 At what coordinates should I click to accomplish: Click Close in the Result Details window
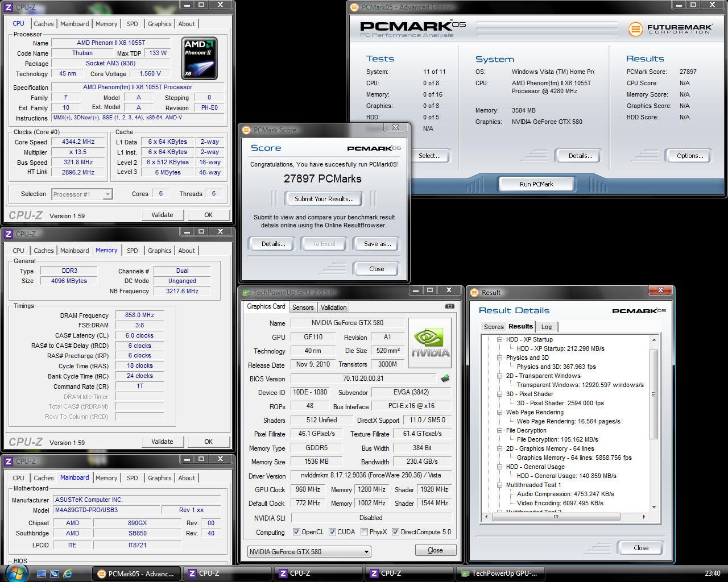pyautogui.click(x=641, y=548)
